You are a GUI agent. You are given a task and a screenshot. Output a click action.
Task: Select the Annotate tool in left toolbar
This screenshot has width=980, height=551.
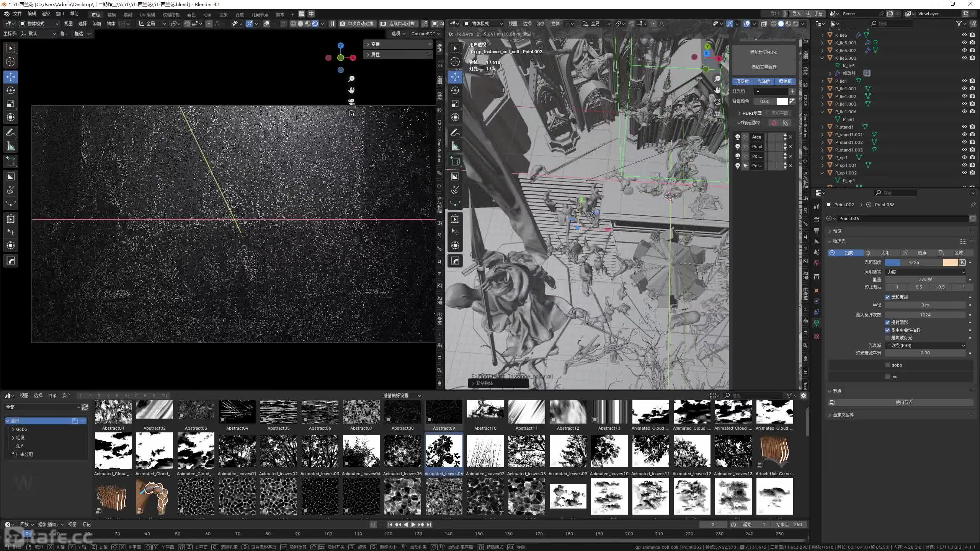(11, 133)
